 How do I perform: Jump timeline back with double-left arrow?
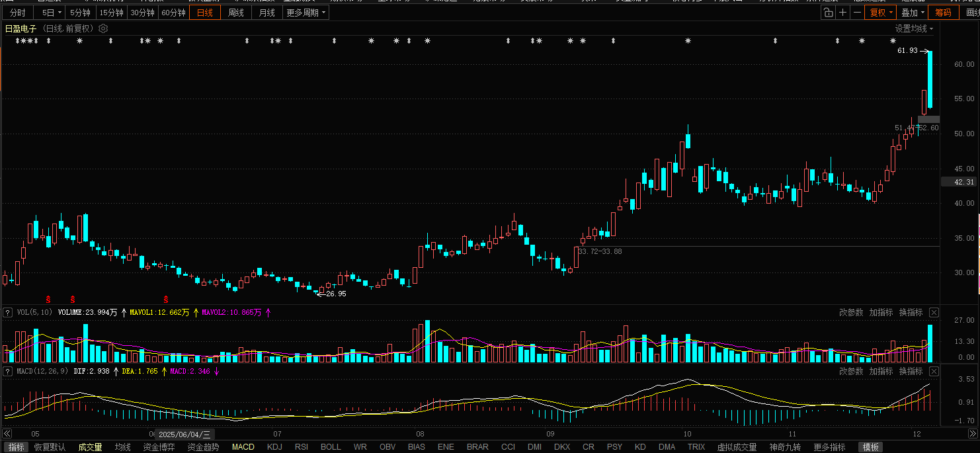pos(7,434)
